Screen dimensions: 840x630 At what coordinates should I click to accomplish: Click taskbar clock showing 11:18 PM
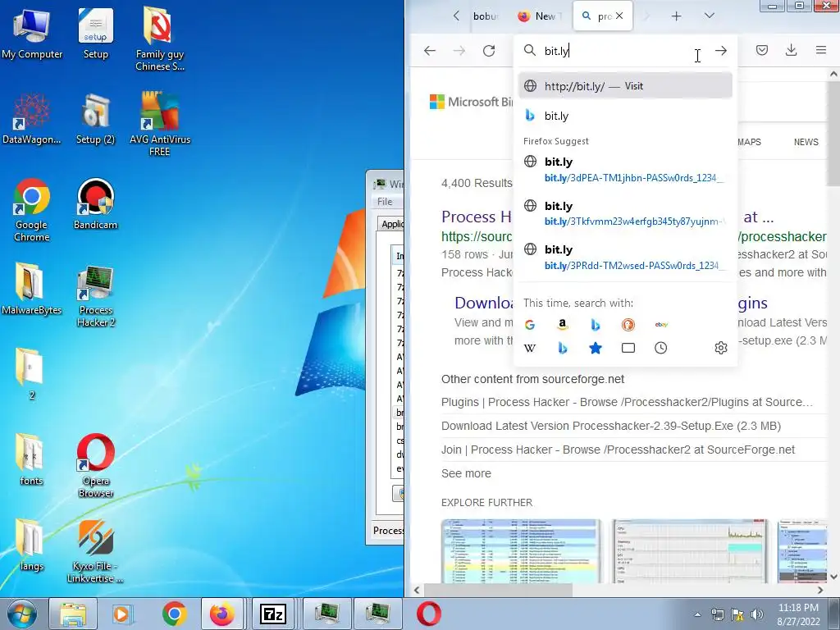798,614
